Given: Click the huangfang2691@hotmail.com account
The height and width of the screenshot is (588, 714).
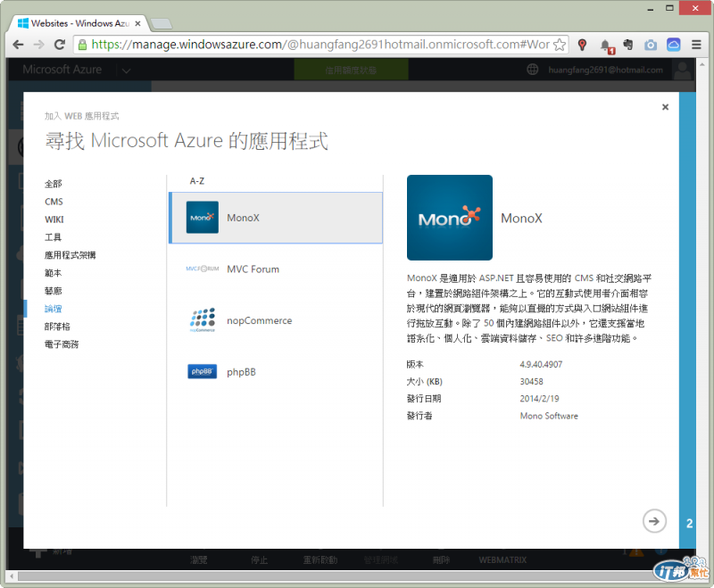Looking at the screenshot, I should coord(605,70).
